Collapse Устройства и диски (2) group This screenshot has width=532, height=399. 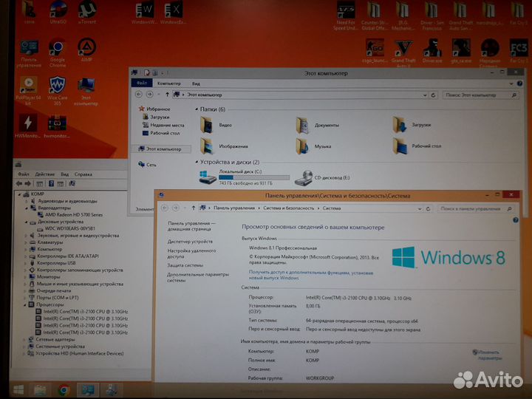tap(197, 162)
